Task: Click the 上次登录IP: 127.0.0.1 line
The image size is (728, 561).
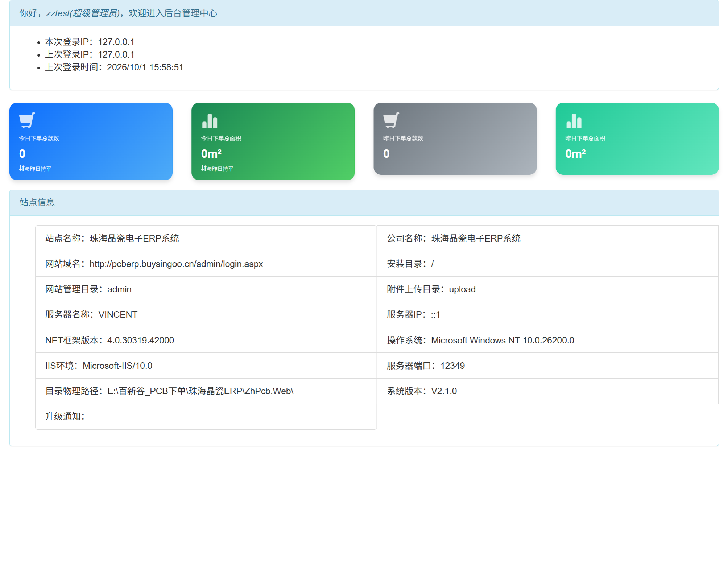Action: pos(90,54)
